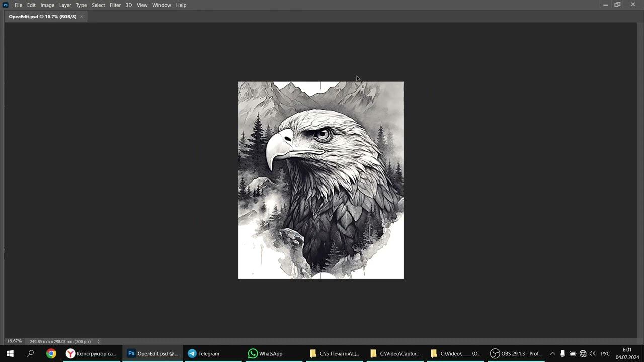The height and width of the screenshot is (362, 644).
Task: Switch the РУС input language indicator
Action: [605, 354]
